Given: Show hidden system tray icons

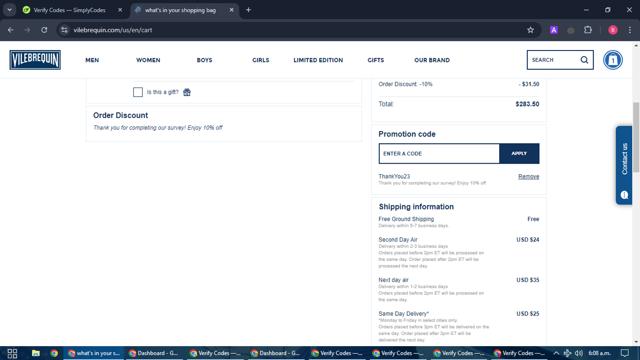Looking at the screenshot, I should coord(556,353).
